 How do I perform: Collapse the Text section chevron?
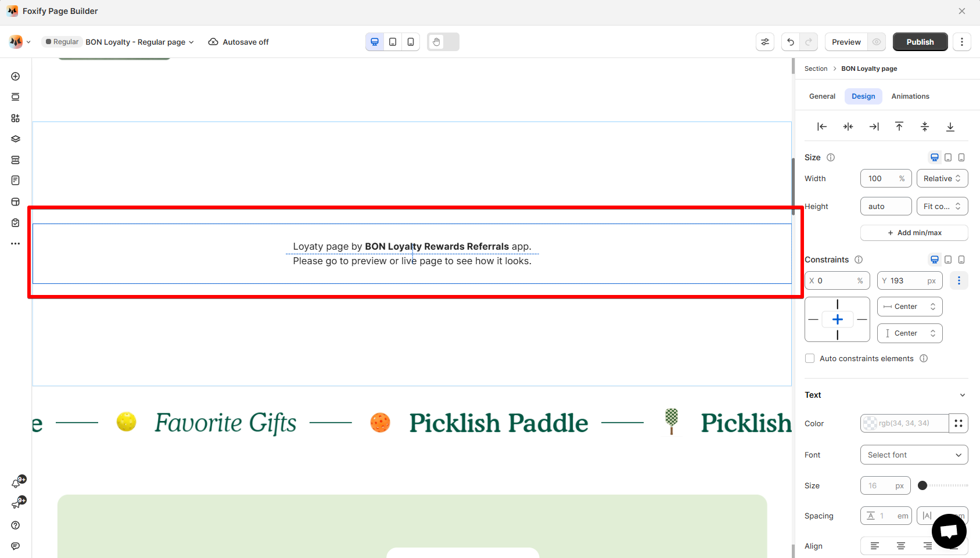coord(963,395)
